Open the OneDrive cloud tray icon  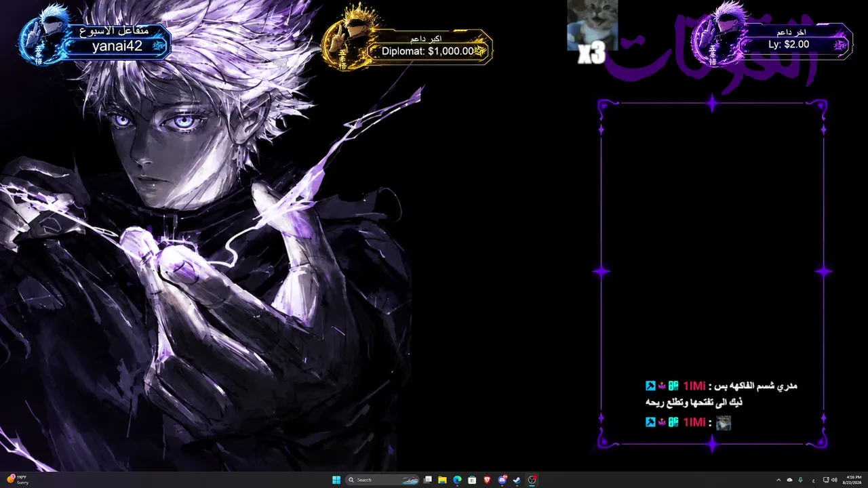(789, 480)
